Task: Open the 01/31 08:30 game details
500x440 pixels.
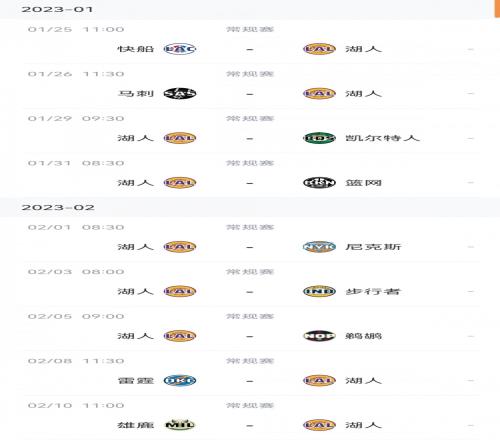Action: (x=250, y=175)
